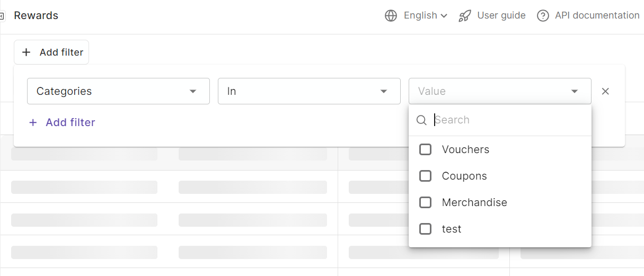Collapse the Value dropdown
This screenshot has width=644, height=276.
574,91
